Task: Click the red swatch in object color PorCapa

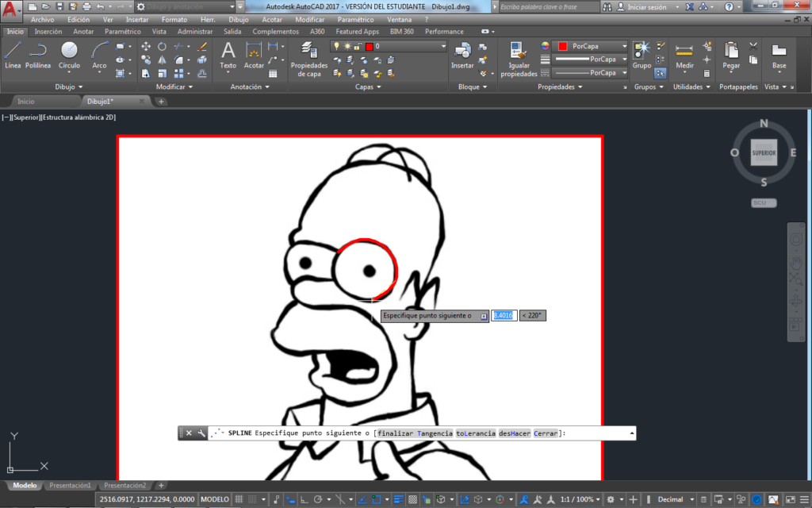Action: coord(562,46)
